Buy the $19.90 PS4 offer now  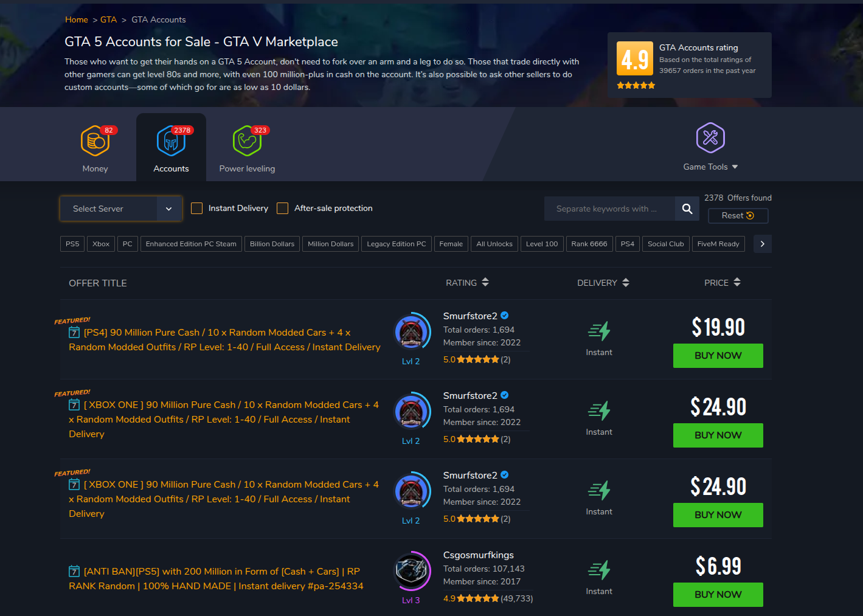[718, 356]
